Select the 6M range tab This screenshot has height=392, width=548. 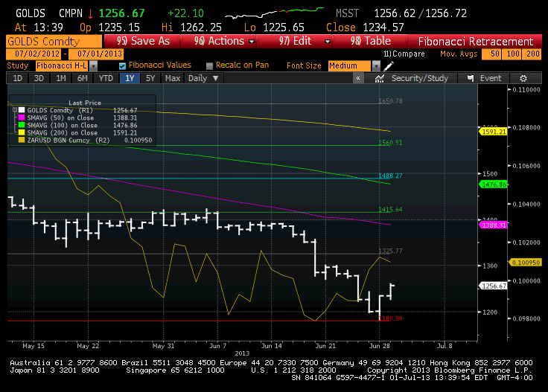click(x=83, y=78)
